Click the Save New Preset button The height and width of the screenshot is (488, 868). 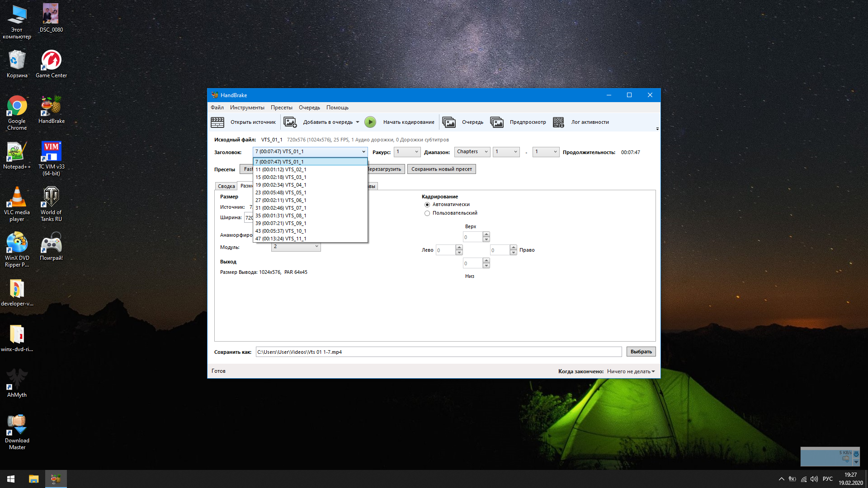pos(441,169)
